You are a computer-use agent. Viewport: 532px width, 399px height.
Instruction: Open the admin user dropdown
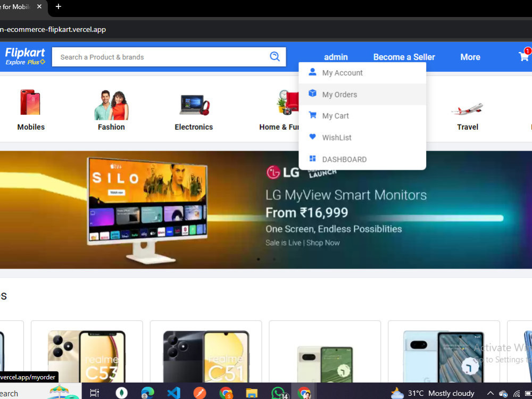[x=336, y=57]
